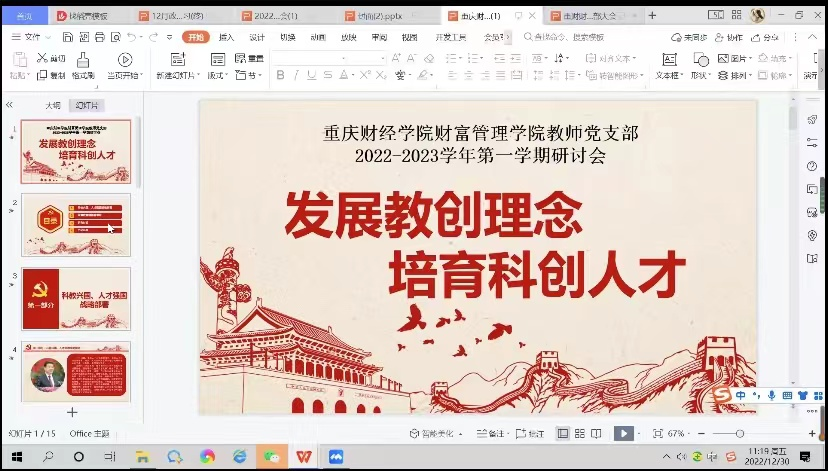This screenshot has width=828, height=471.
Task: Toggle Normal view button in status bar
Action: pyautogui.click(x=563, y=434)
